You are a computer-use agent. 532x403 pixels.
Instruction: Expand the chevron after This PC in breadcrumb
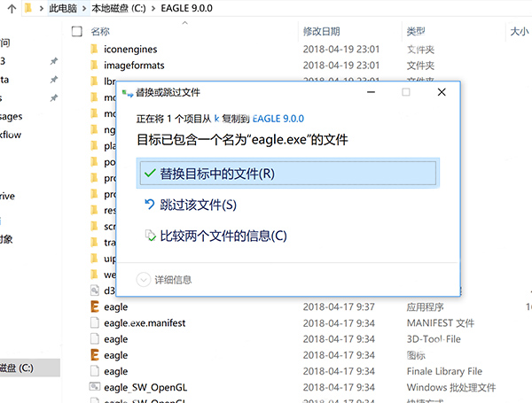click(x=84, y=8)
